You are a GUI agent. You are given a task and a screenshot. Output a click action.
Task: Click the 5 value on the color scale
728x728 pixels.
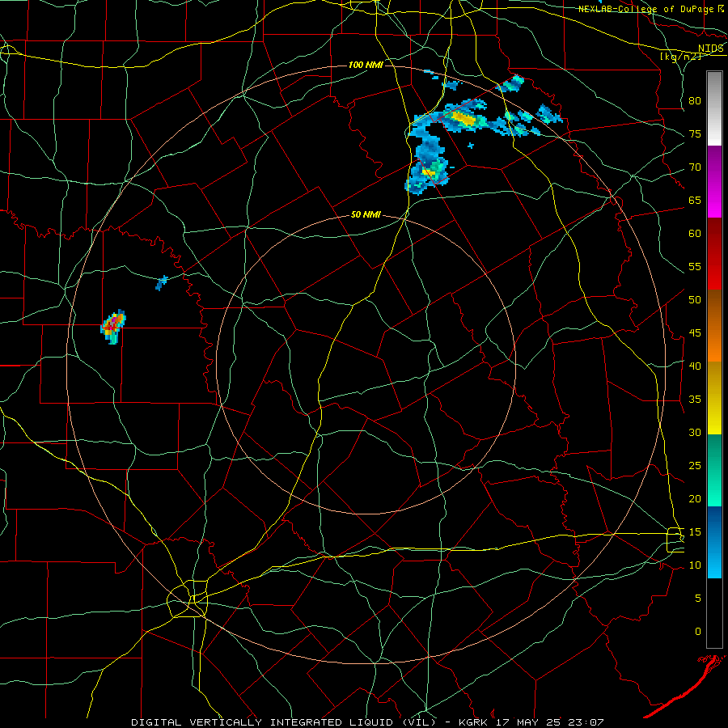pos(698,599)
